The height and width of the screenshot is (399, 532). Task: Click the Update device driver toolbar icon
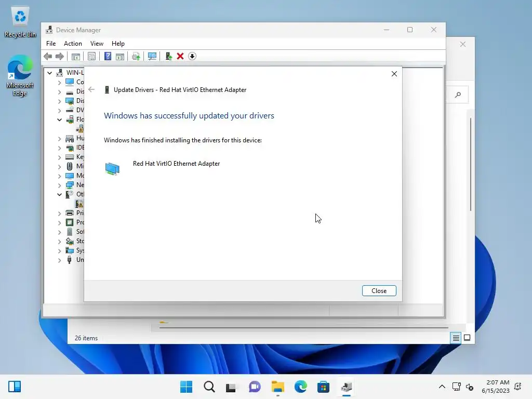(136, 56)
